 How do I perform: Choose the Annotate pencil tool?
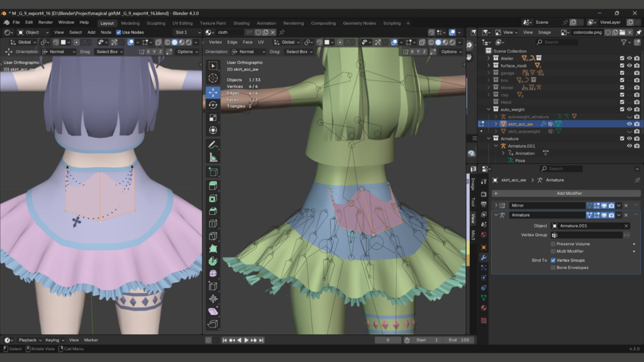[213, 145]
